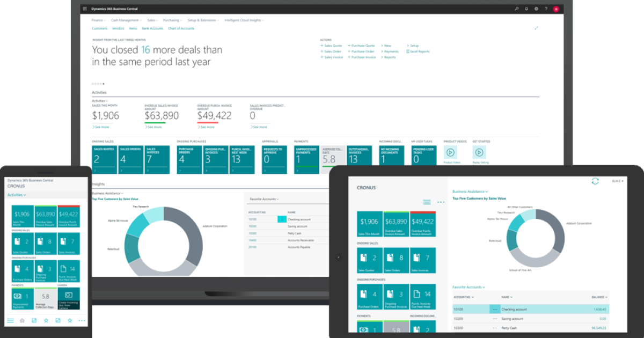The image size is (644, 338).
Task: Tap the Saving account row on tablet
Action: (531, 319)
